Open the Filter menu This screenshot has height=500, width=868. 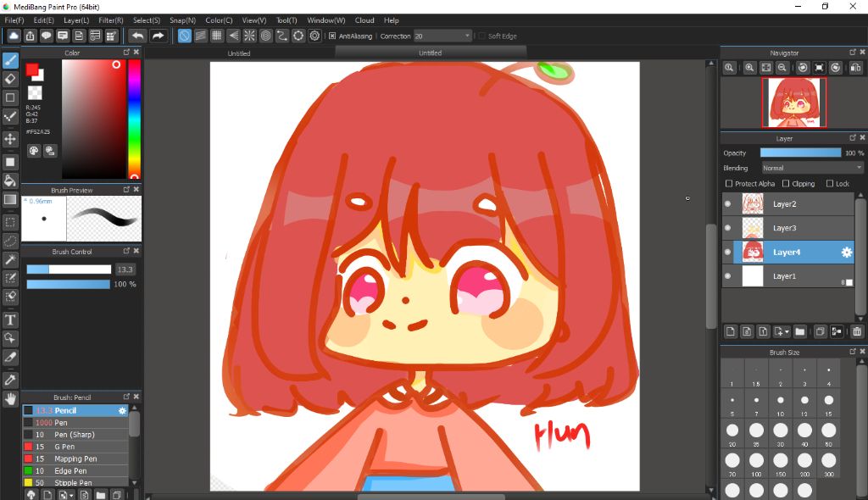[111, 20]
